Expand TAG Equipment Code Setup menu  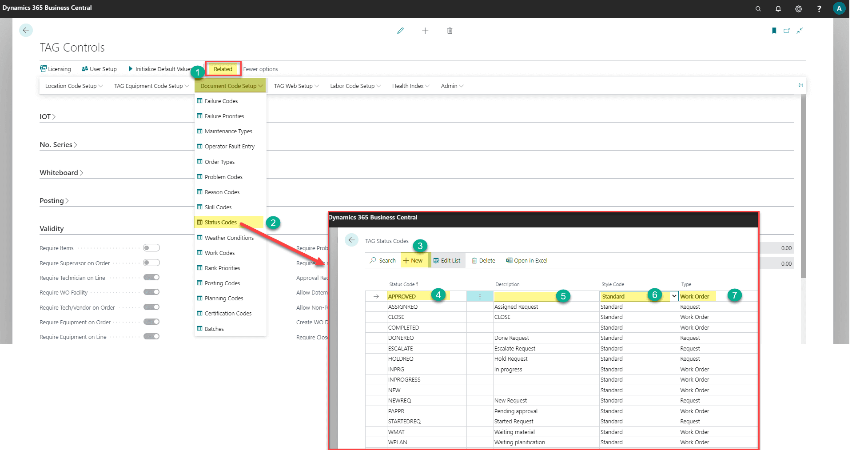tap(151, 86)
